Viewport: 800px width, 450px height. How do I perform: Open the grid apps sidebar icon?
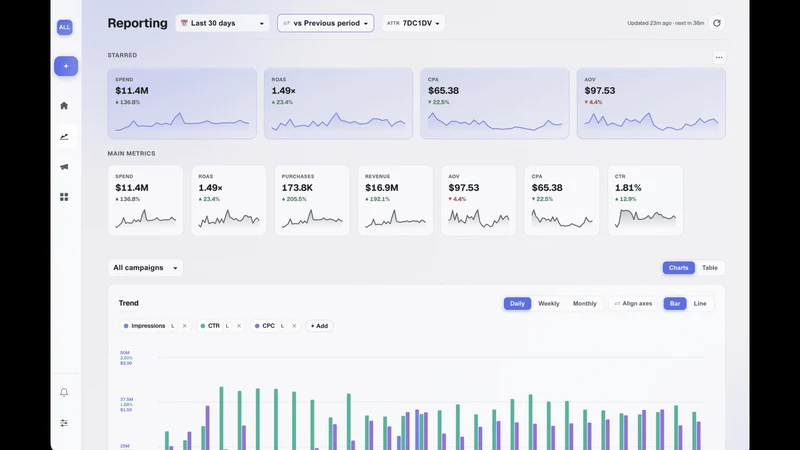(x=64, y=197)
